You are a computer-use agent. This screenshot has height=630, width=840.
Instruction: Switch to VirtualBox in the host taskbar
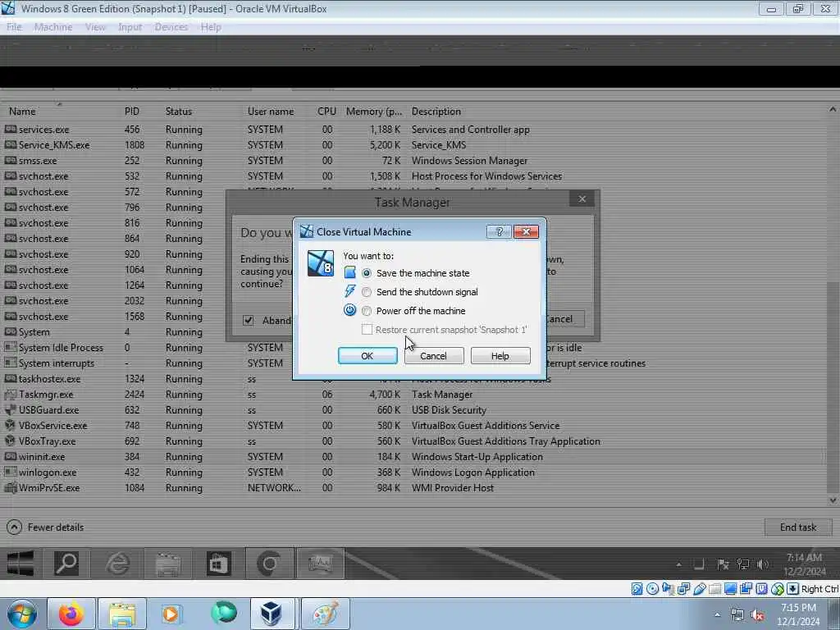272,614
